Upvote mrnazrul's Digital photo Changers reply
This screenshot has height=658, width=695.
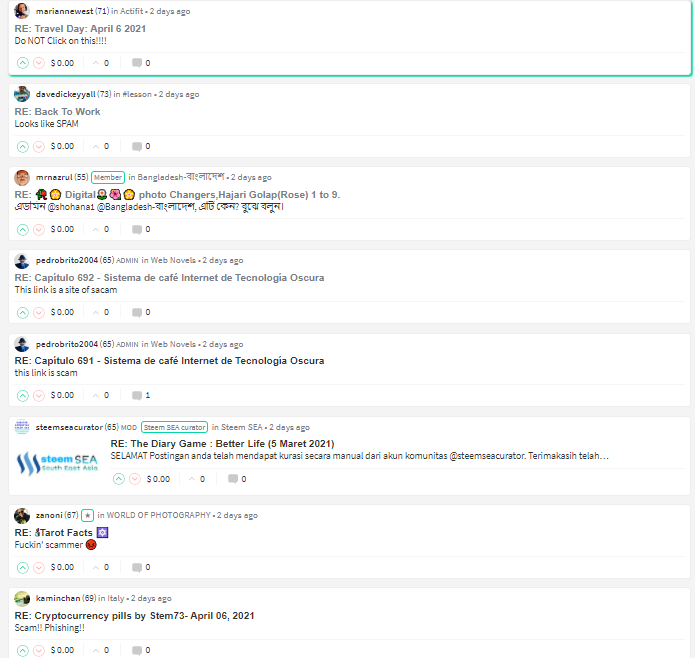pyautogui.click(x=23, y=229)
